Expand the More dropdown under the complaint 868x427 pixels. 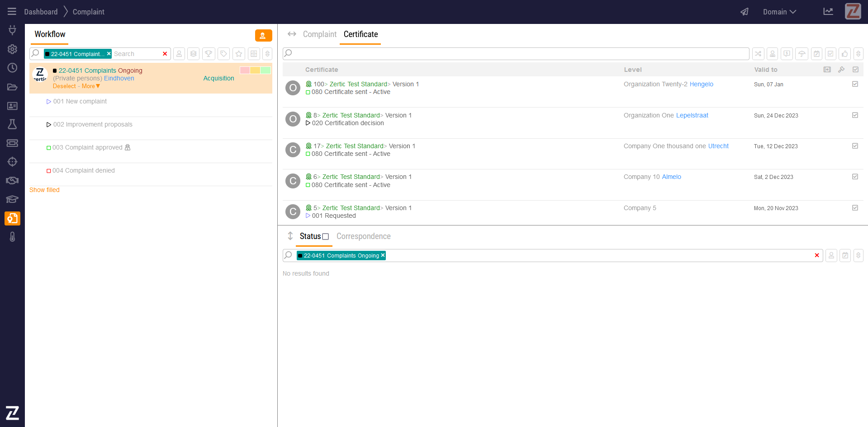click(91, 86)
